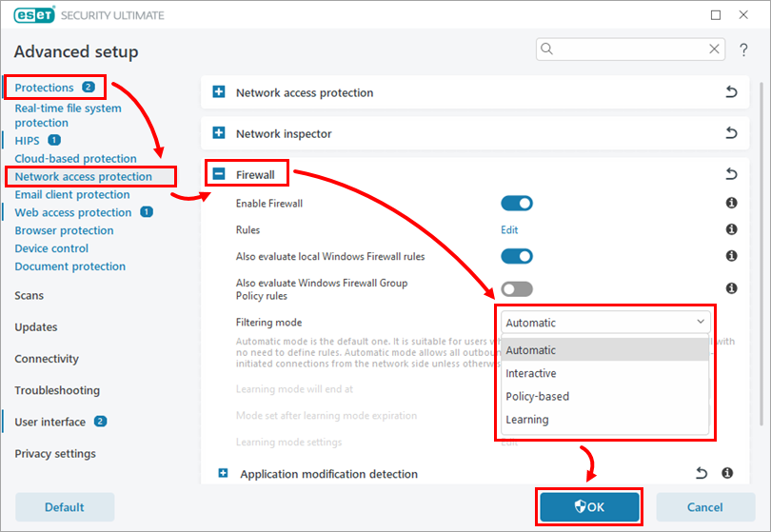The width and height of the screenshot is (771, 532).
Task: Revert Network inspector section to default
Action: pos(731,134)
